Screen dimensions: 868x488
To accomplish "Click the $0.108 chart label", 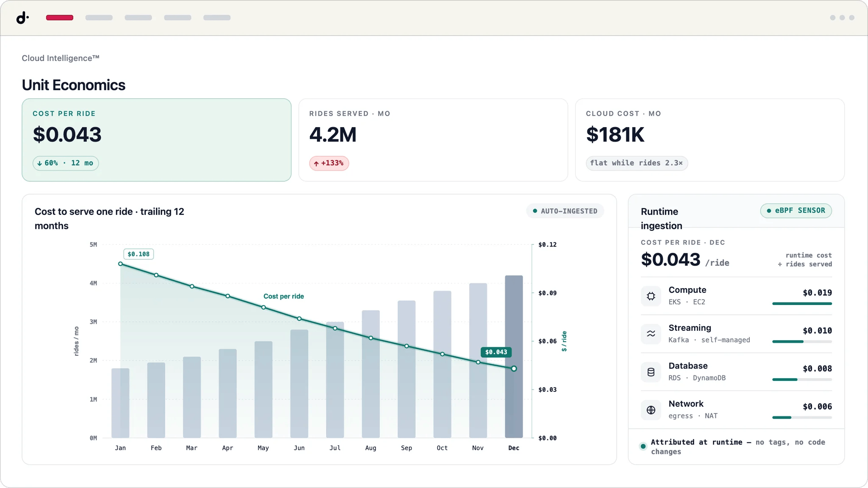I will (x=139, y=254).
